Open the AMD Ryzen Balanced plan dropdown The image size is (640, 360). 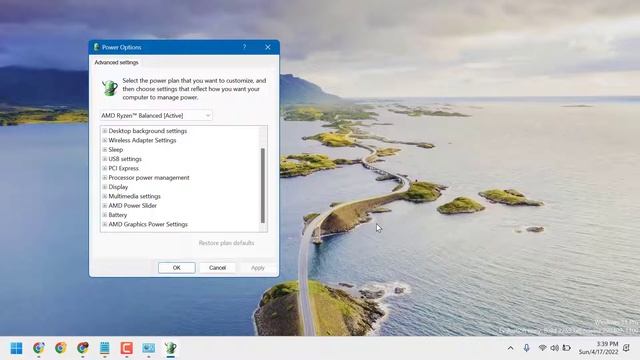pyautogui.click(x=156, y=116)
